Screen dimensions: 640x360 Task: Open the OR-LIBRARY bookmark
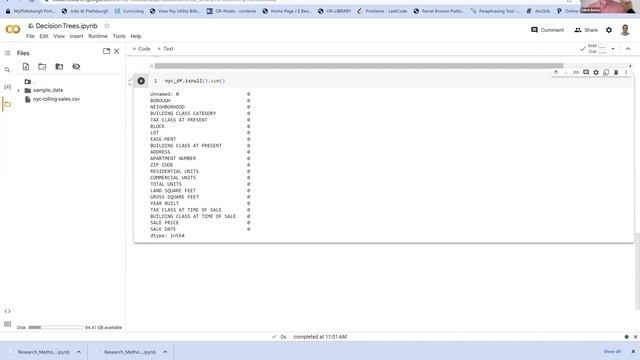(x=334, y=11)
